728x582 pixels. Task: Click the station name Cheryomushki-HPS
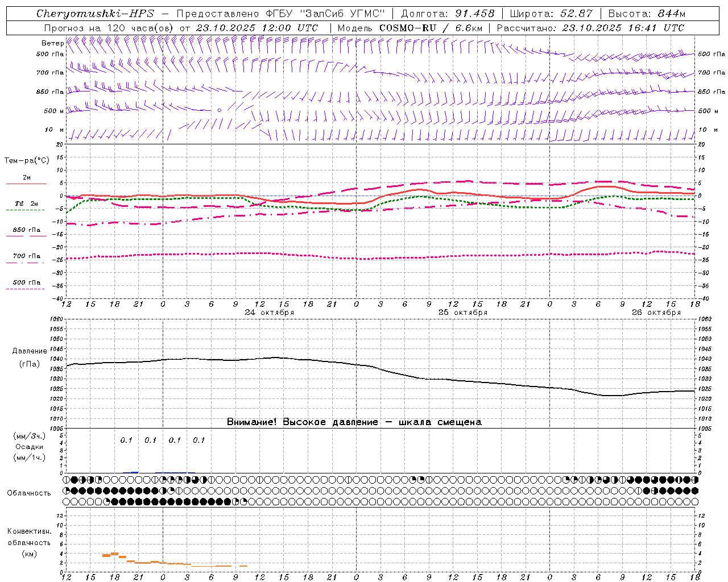click(95, 14)
